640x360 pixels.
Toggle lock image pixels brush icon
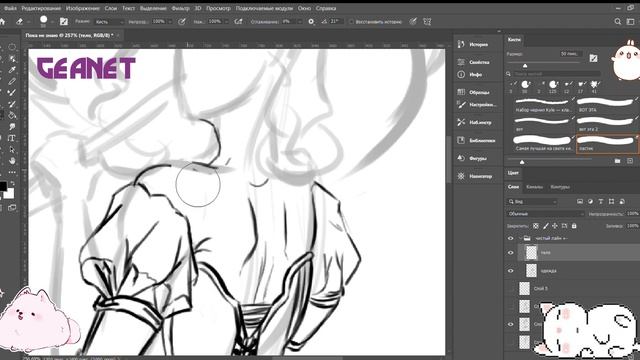(546, 226)
